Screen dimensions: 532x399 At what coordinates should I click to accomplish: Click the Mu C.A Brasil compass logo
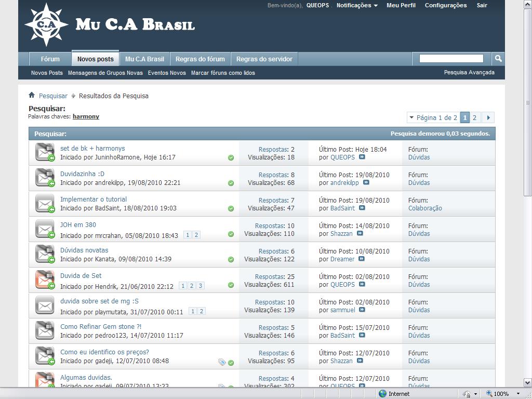point(46,24)
